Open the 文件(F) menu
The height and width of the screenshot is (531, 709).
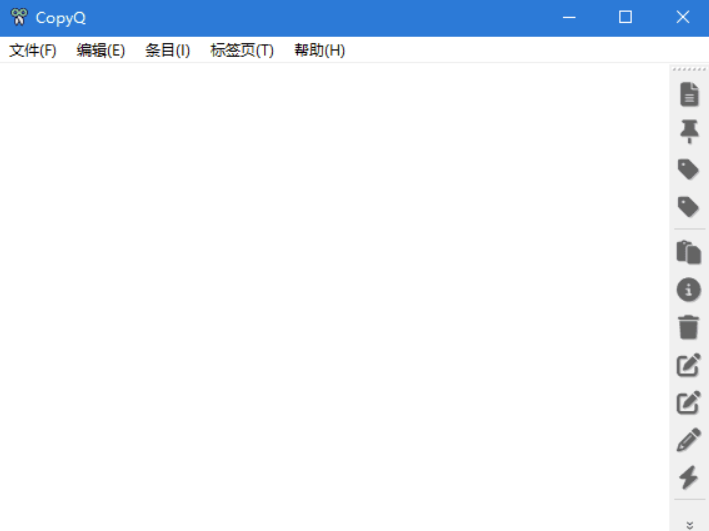(33, 50)
